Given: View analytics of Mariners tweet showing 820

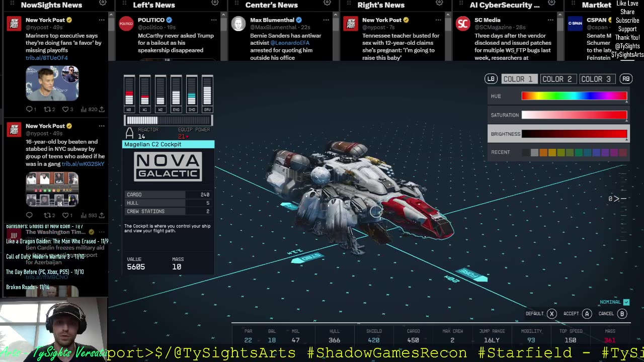Looking at the screenshot, I should click(89, 109).
